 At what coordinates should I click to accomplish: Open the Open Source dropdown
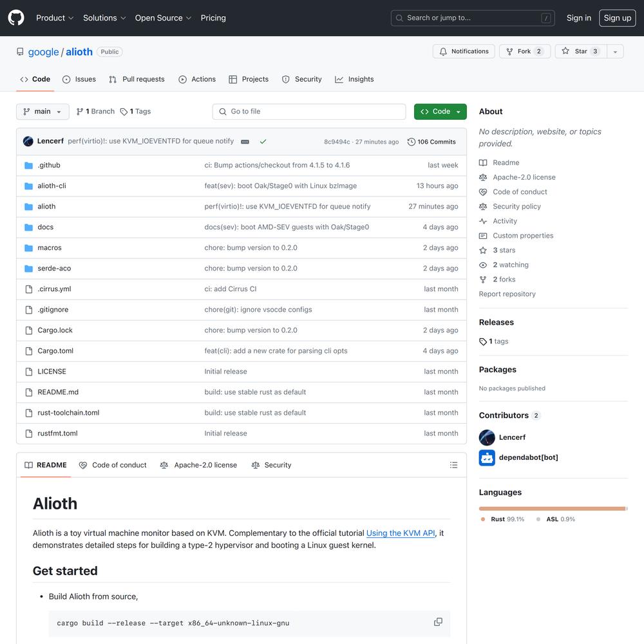pos(163,17)
